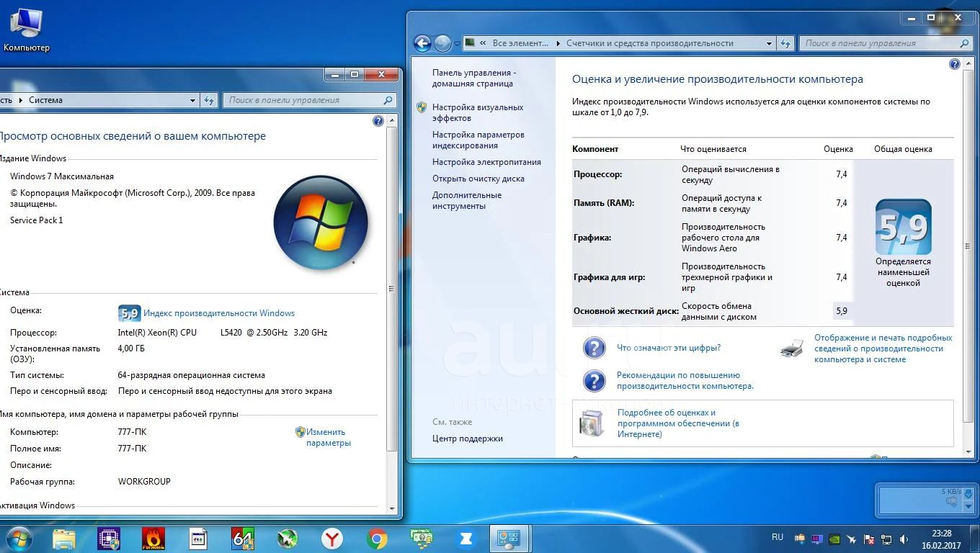Open Подробнее об оценках link

click(678, 423)
